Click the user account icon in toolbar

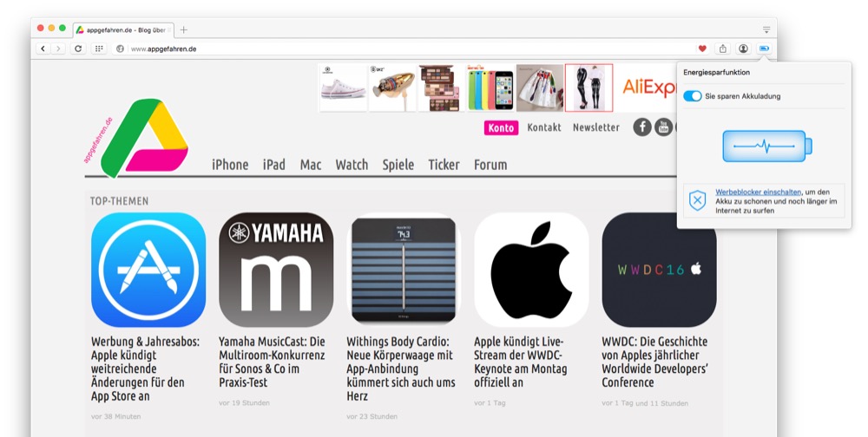(x=743, y=49)
